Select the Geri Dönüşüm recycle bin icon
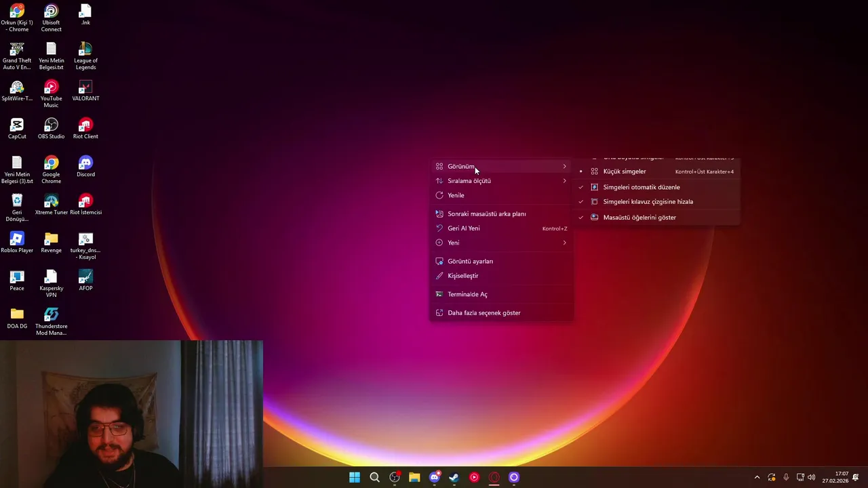 point(17,208)
